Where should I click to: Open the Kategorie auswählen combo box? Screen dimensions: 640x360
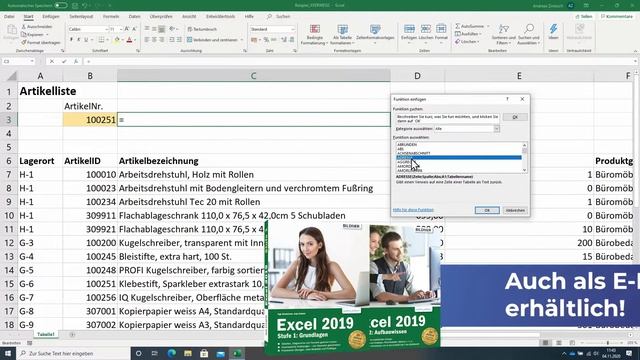[467, 129]
